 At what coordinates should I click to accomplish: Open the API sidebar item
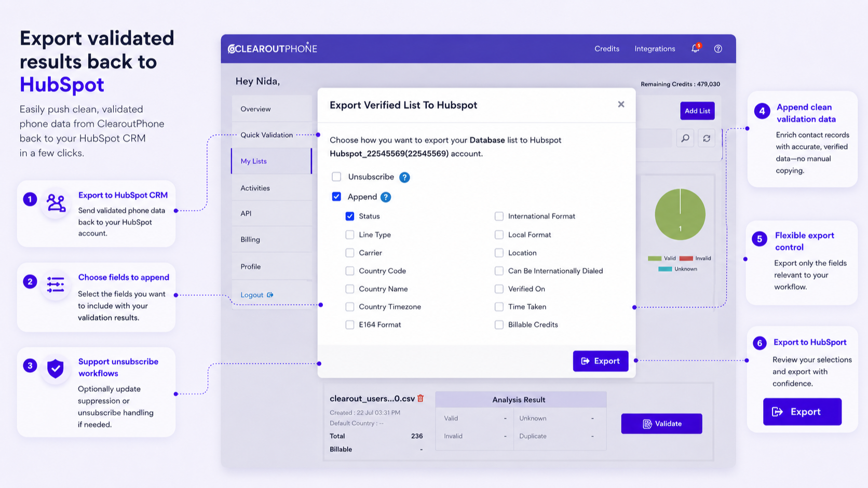coord(272,213)
